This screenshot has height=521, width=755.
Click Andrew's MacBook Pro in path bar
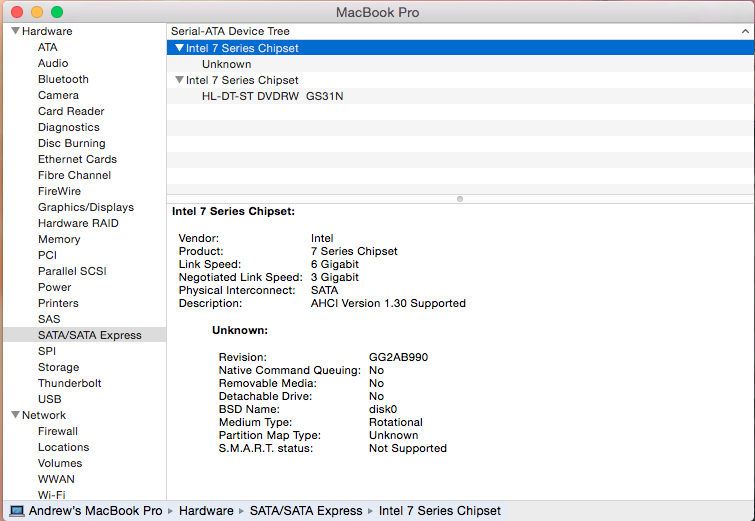[95, 511]
